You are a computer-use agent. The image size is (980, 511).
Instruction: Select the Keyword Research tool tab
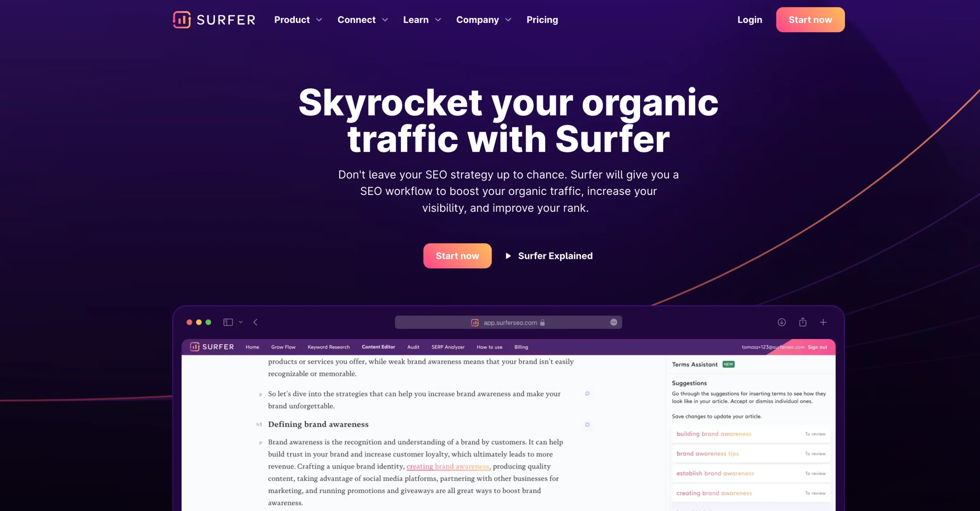coord(328,347)
